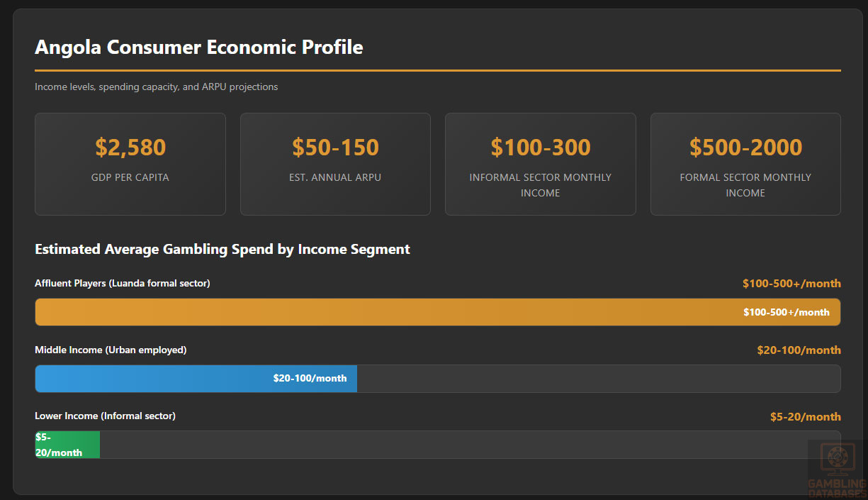Image resolution: width=868 pixels, height=500 pixels.
Task: Select the Middle Income (Urban employed) label
Action: 111,350
